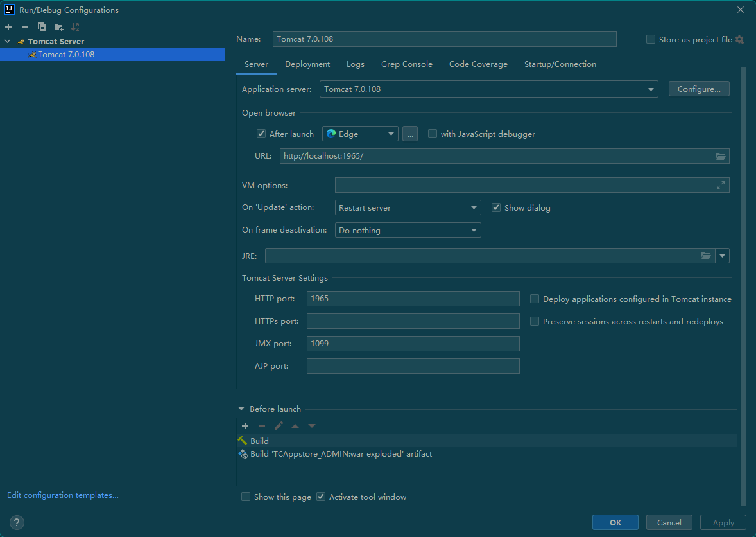
Task: Switch to Code Coverage tab
Action: pos(478,64)
